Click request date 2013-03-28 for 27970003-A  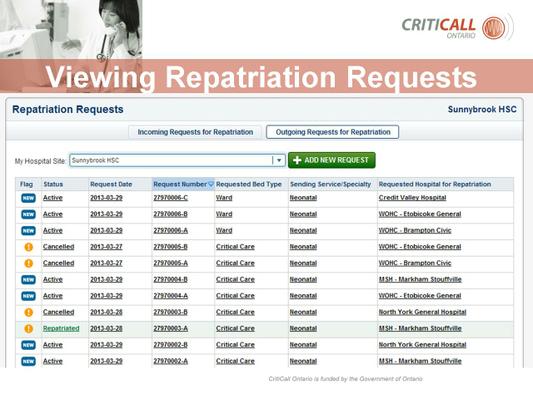point(106,328)
